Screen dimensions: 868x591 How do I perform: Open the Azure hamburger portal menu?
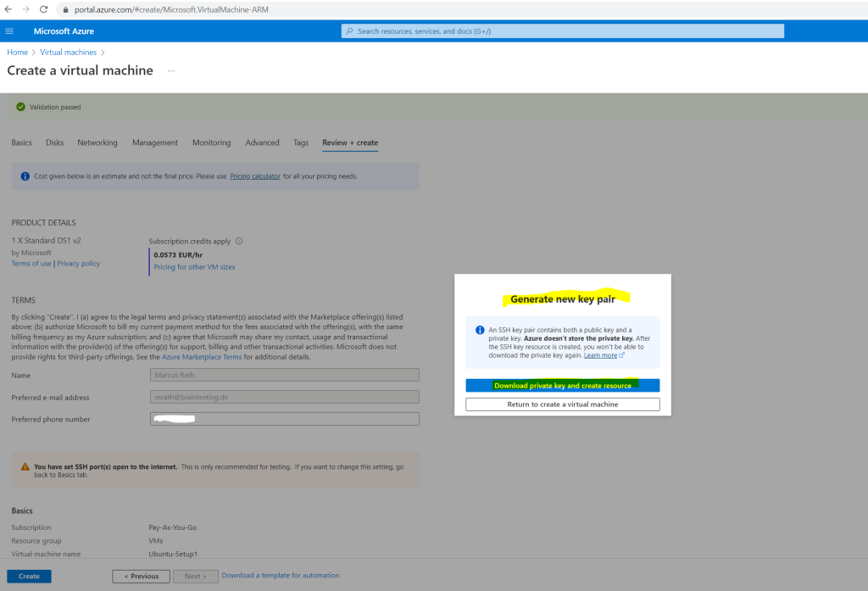click(9, 31)
